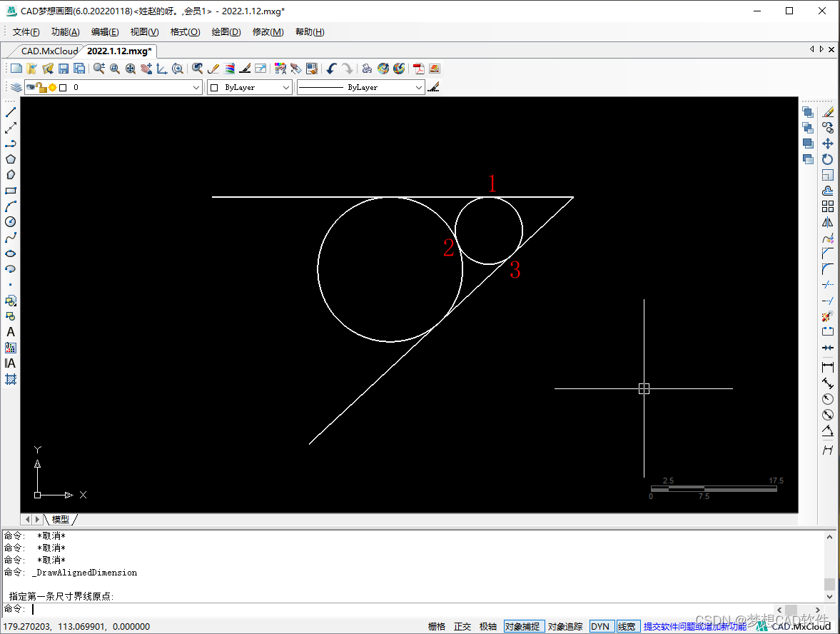Open the layer manager icon
The height and width of the screenshot is (634, 840).
pyautogui.click(x=16, y=87)
